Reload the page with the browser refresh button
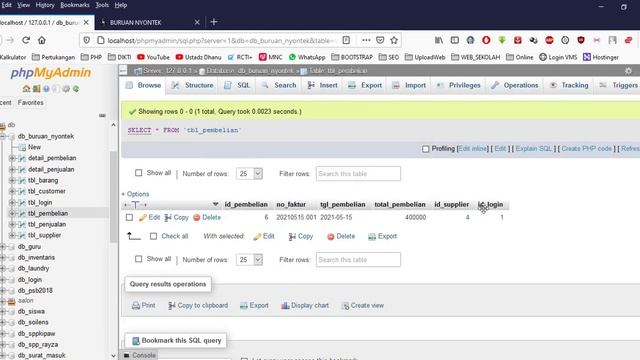Viewport: 640px width, 360px height. click(x=26, y=40)
